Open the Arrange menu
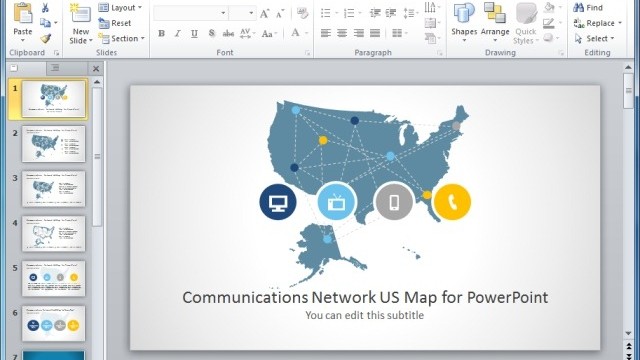The width and height of the screenshot is (640, 360). pos(495,23)
